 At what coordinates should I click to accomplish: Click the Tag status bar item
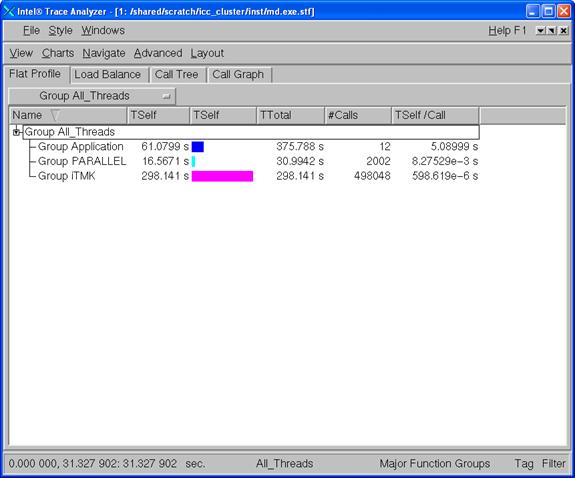pyautogui.click(x=524, y=464)
